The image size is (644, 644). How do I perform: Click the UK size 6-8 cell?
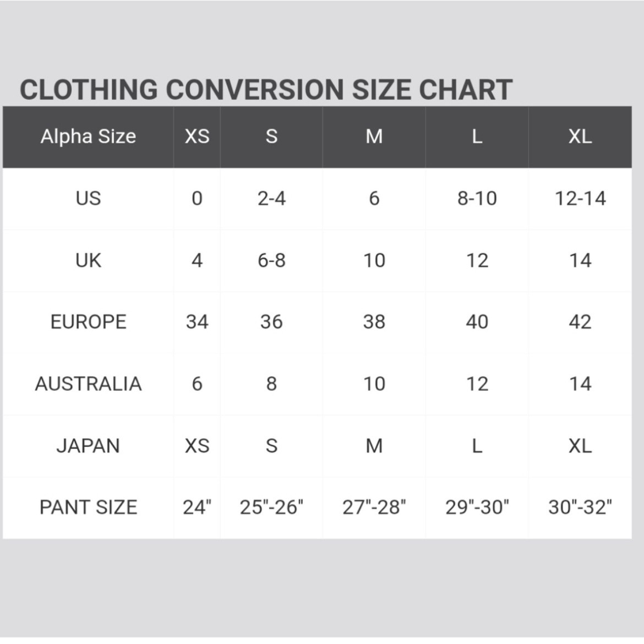(x=271, y=260)
